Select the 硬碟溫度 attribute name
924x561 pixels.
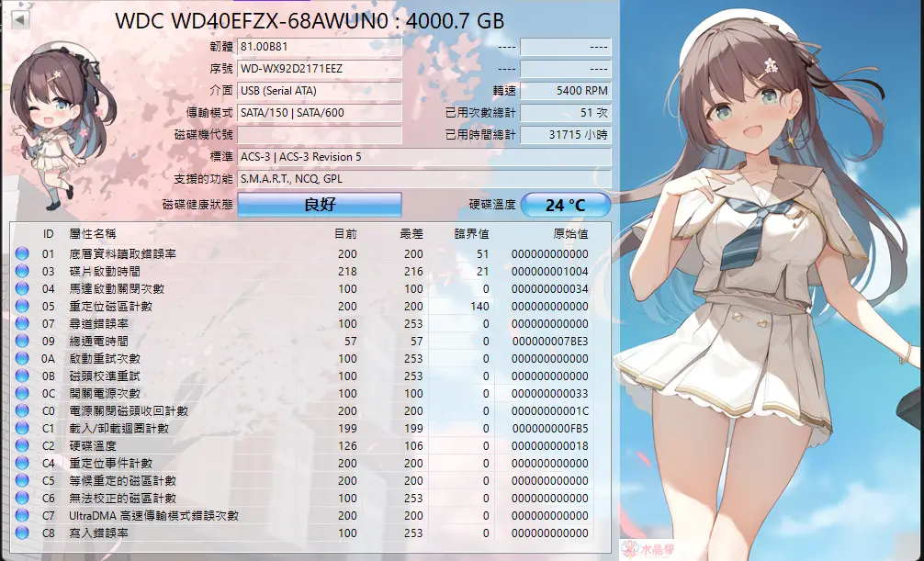coord(93,445)
